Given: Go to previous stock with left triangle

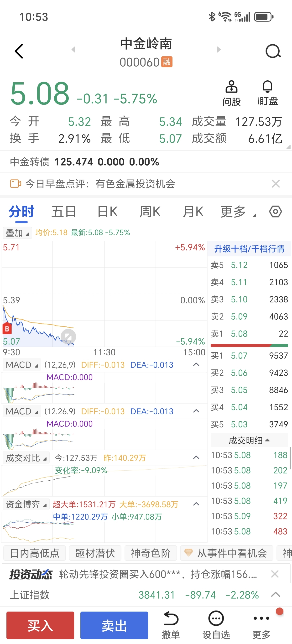Looking at the screenshot, I should [x=73, y=50].
